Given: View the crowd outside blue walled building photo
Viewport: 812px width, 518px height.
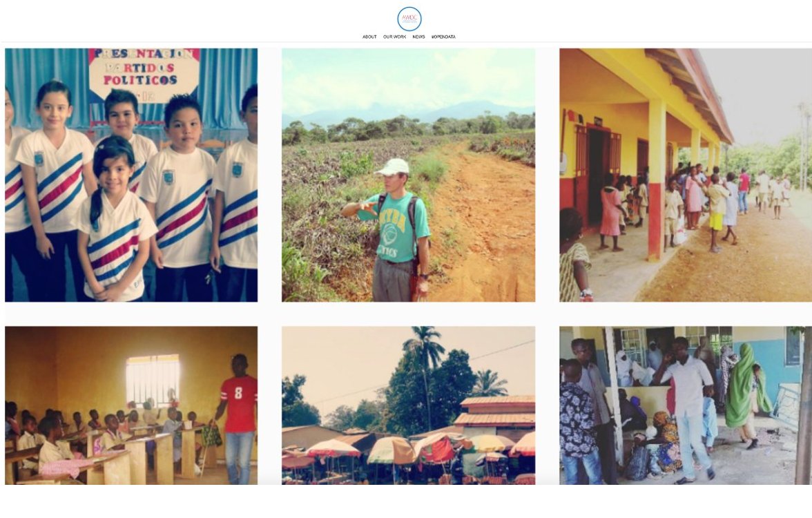Looking at the screenshot, I should tap(686, 405).
